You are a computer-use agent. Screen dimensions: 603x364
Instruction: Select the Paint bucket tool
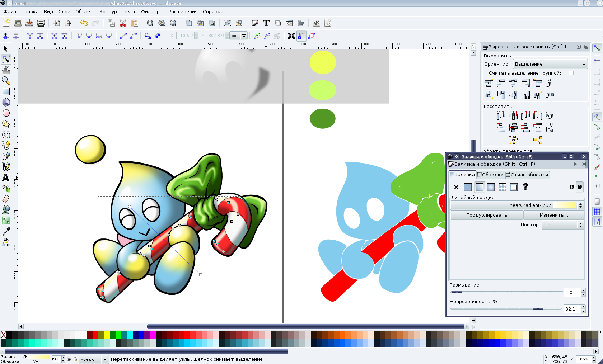tap(6, 210)
